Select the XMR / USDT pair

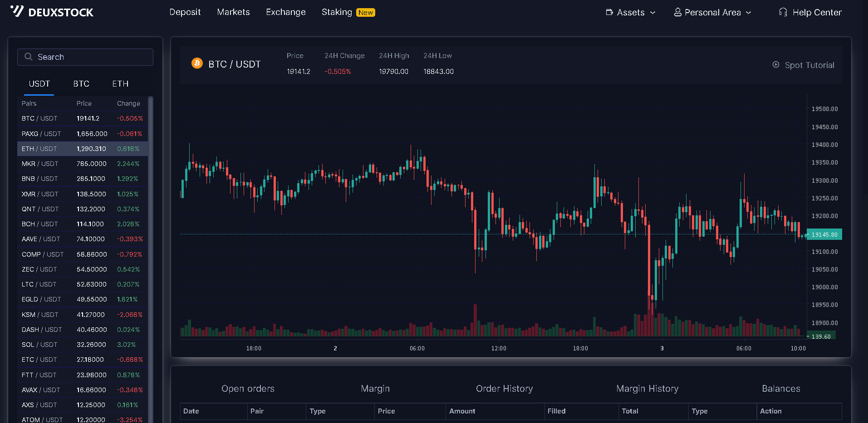coord(83,194)
